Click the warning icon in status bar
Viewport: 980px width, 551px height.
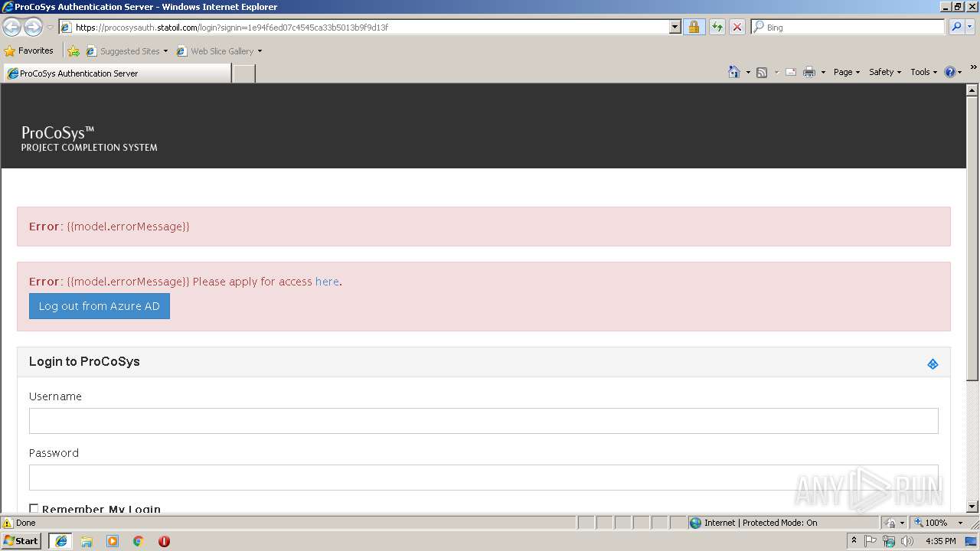pos(8,523)
